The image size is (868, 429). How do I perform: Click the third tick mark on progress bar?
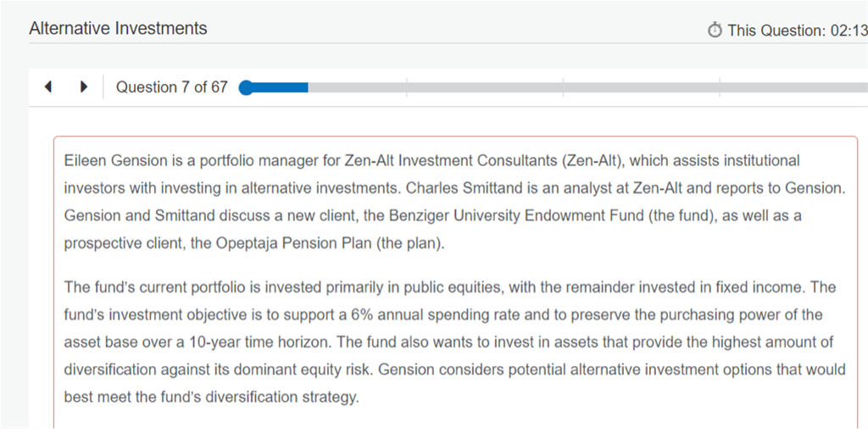pos(719,87)
